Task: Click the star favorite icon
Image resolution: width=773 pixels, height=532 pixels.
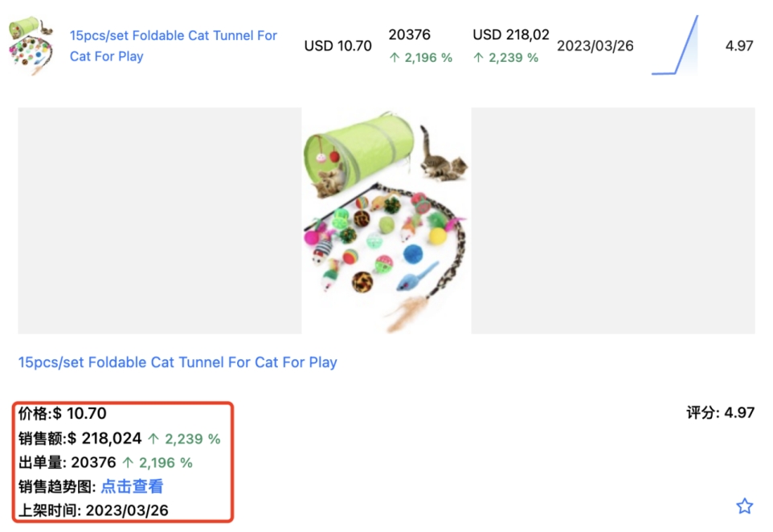Action: coord(745,506)
